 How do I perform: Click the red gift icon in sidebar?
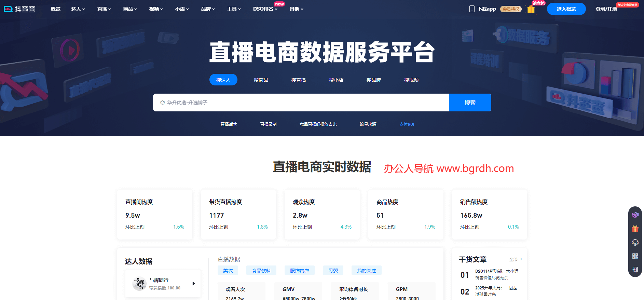click(635, 229)
